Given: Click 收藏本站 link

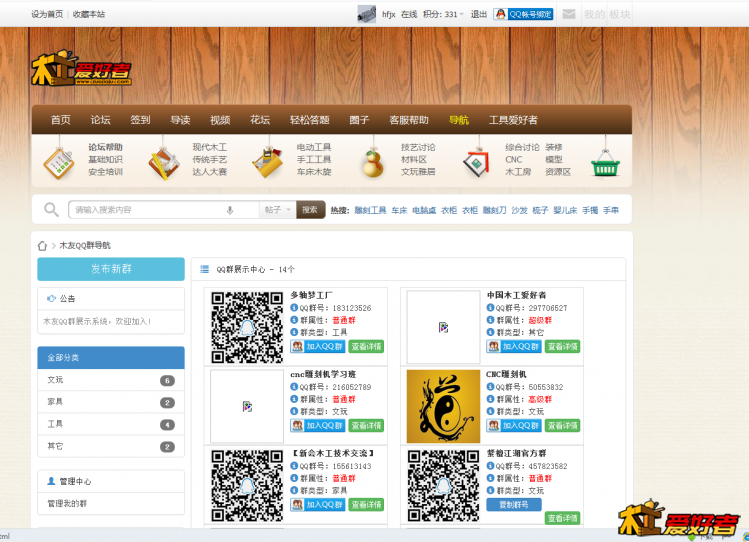Looking at the screenshot, I should coord(89,14).
